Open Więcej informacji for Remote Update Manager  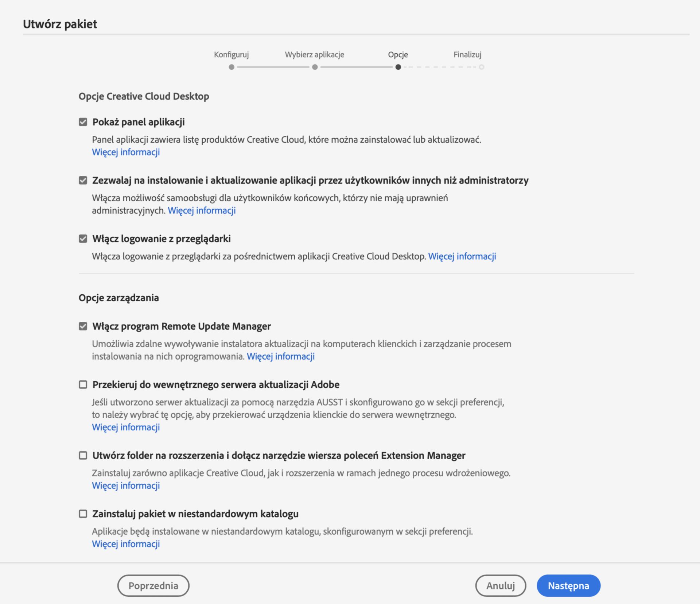click(281, 356)
